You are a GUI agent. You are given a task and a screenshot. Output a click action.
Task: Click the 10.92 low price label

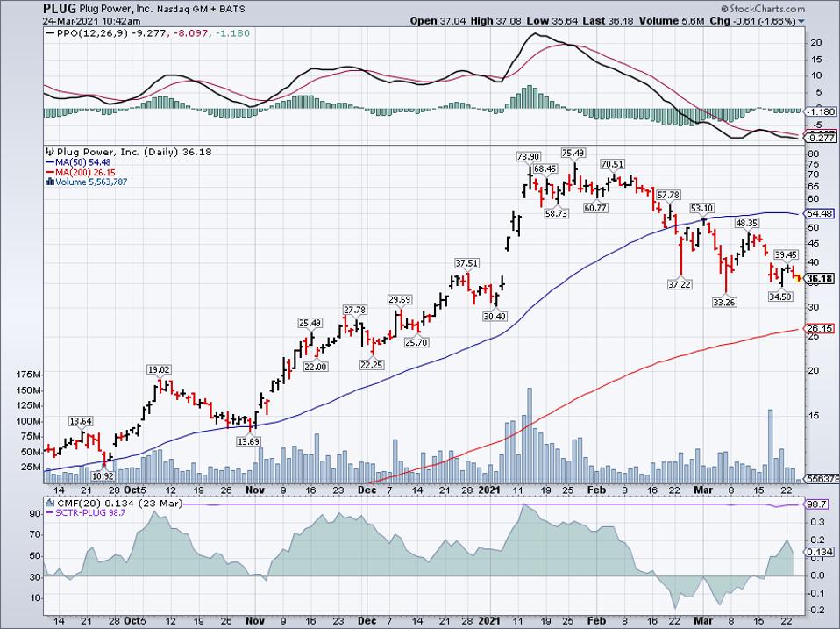click(x=103, y=475)
